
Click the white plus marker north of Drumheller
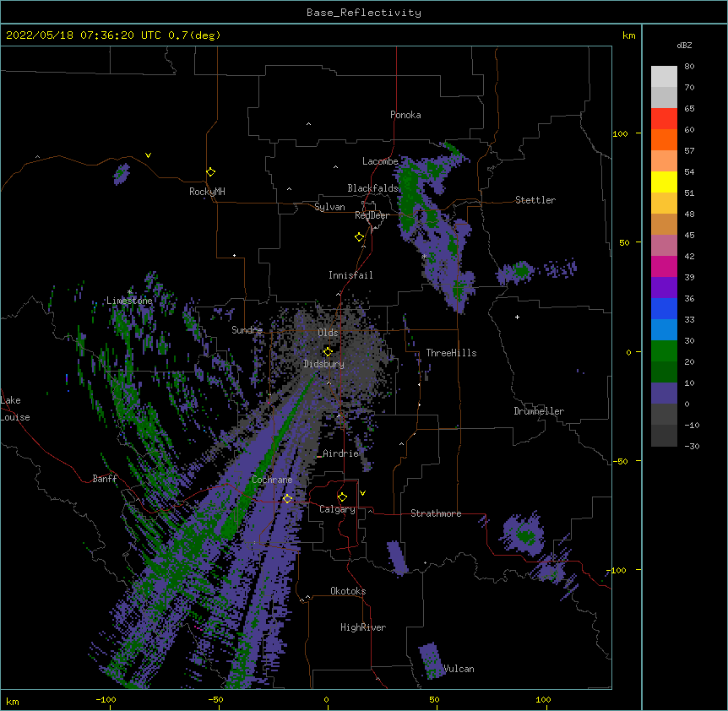(x=517, y=317)
